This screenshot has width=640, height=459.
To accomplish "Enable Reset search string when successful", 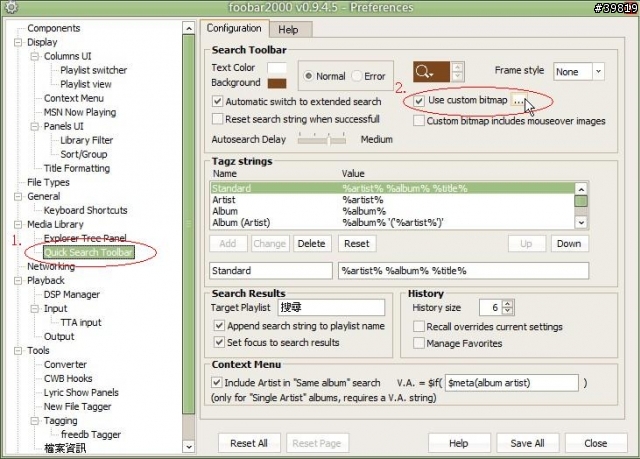I will [218, 119].
